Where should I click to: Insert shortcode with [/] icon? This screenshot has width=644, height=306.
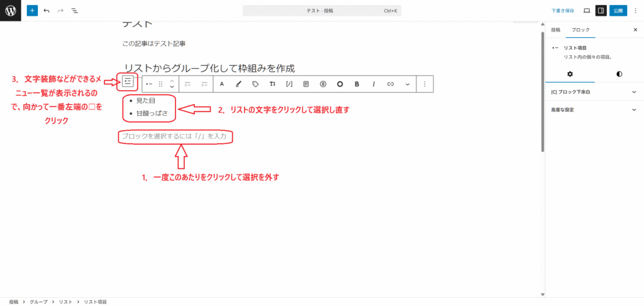[x=289, y=84]
